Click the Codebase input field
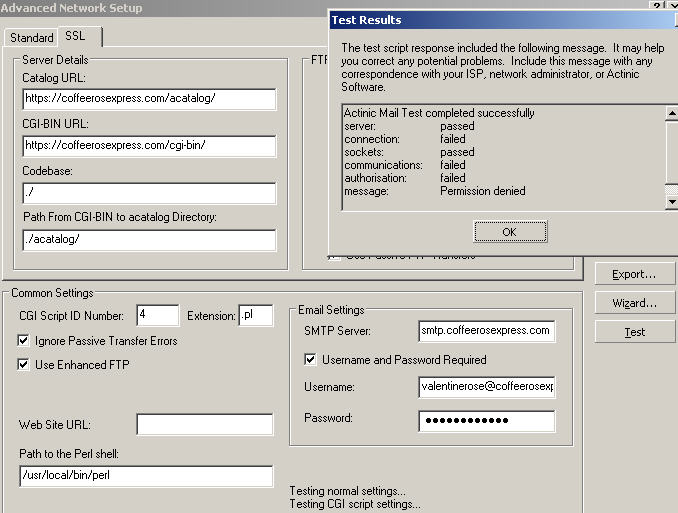Screen dimensions: 678x513 (x=148, y=193)
